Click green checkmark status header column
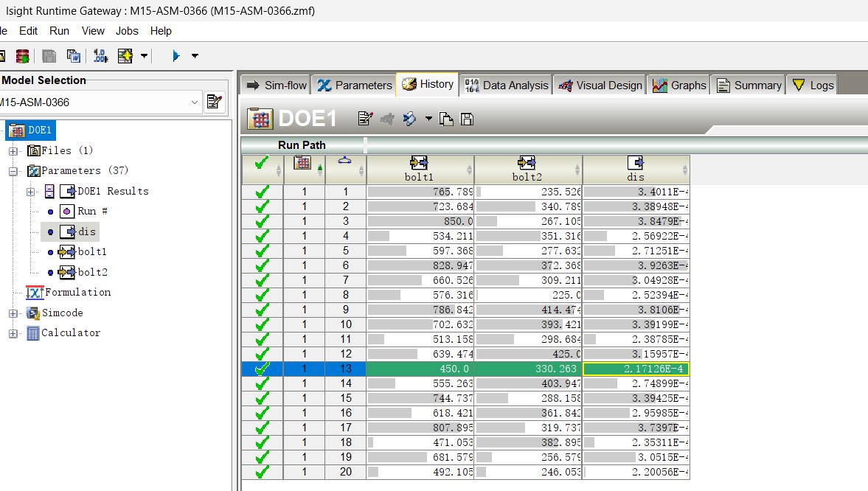This screenshot has width=868, height=491. point(261,164)
